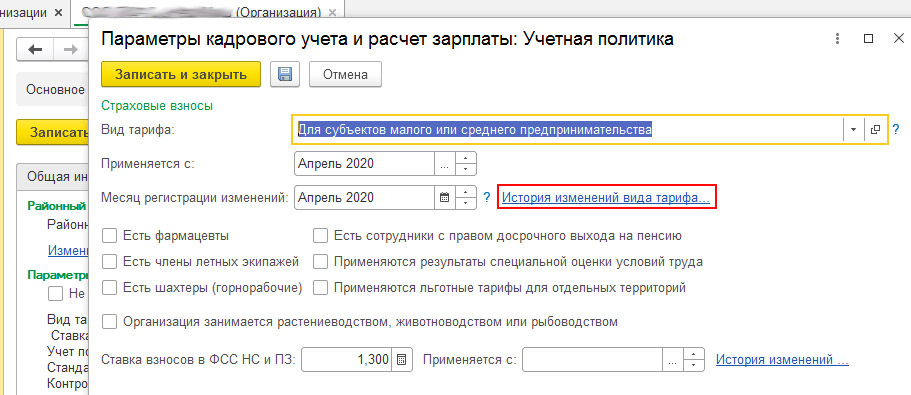Click the save diskette icon

point(285,74)
